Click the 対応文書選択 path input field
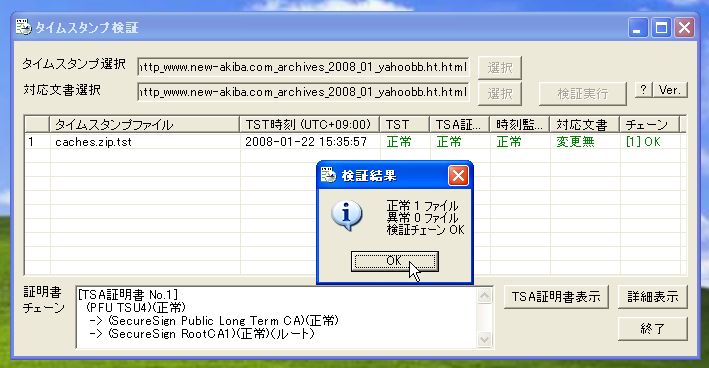This screenshot has width=709, height=368. (x=303, y=92)
